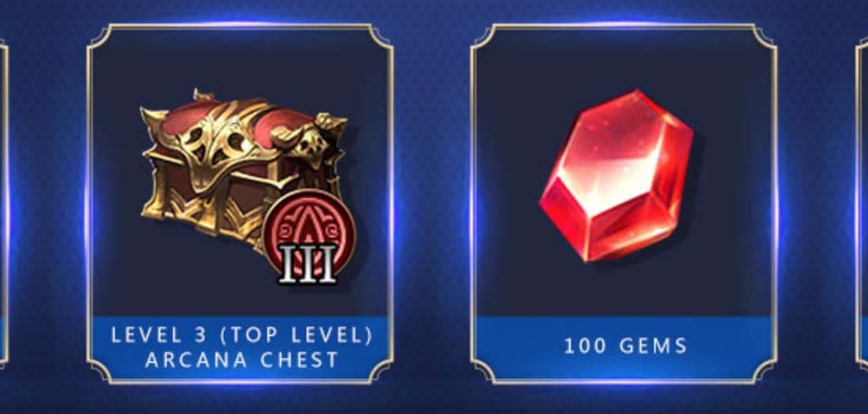Image resolution: width=868 pixels, height=414 pixels.
Task: Click the blue background between the two cards
Action: [432, 205]
